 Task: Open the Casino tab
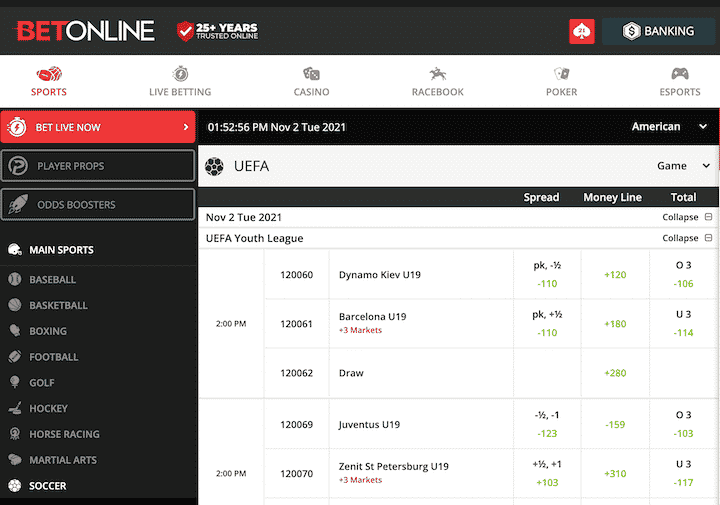[311, 82]
